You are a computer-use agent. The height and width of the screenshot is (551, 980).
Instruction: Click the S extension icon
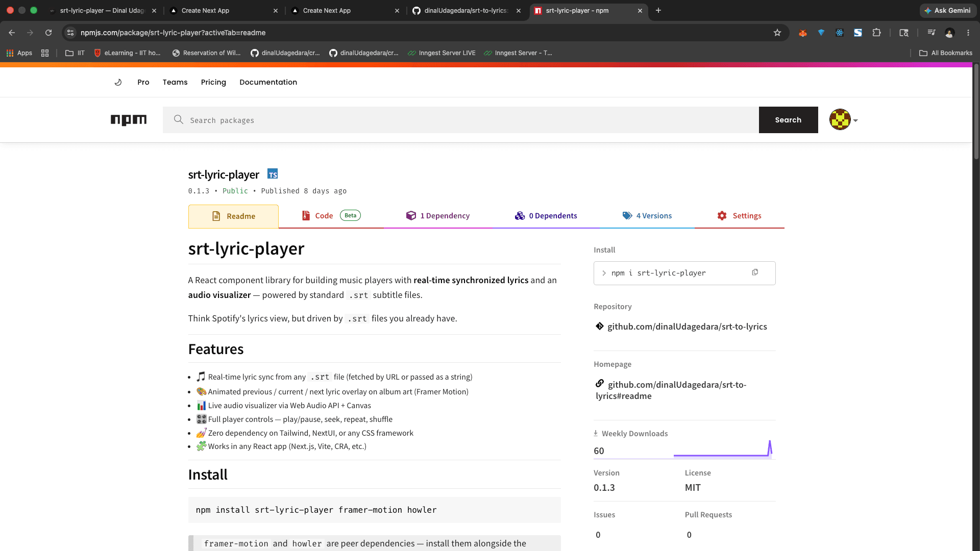(858, 33)
